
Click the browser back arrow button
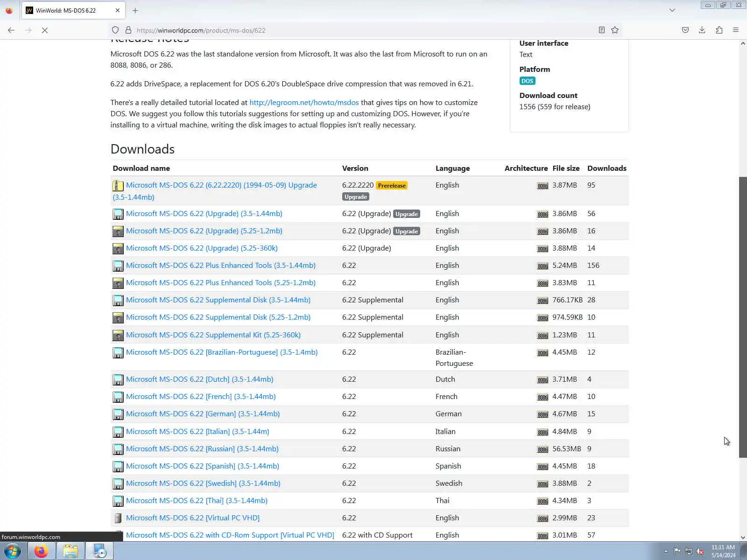coord(11,30)
